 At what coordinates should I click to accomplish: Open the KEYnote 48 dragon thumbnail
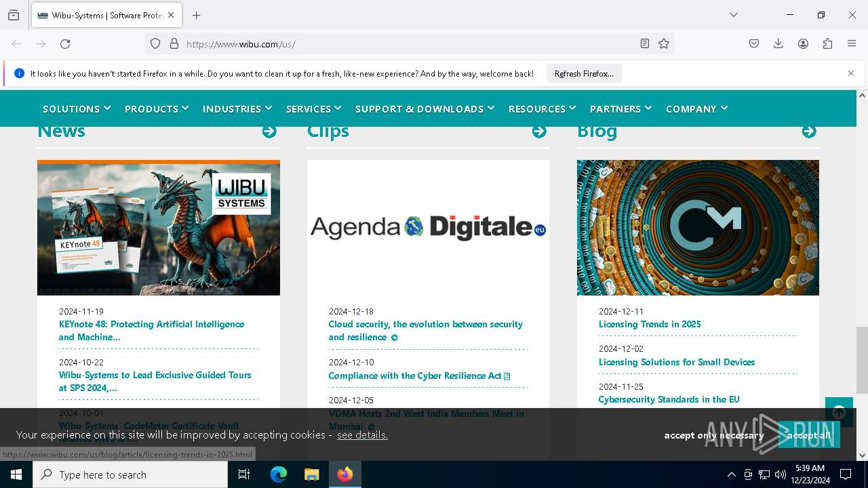coord(159,228)
